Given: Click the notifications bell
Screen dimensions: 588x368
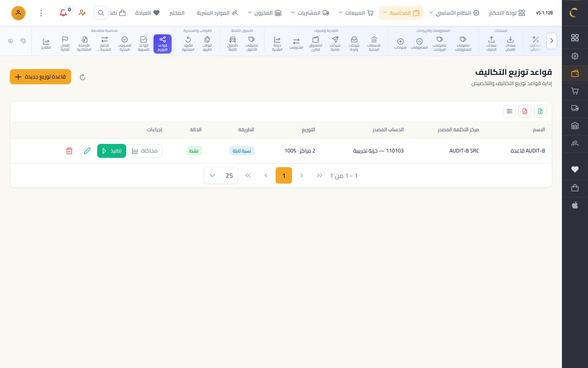Looking at the screenshot, I should (63, 13).
